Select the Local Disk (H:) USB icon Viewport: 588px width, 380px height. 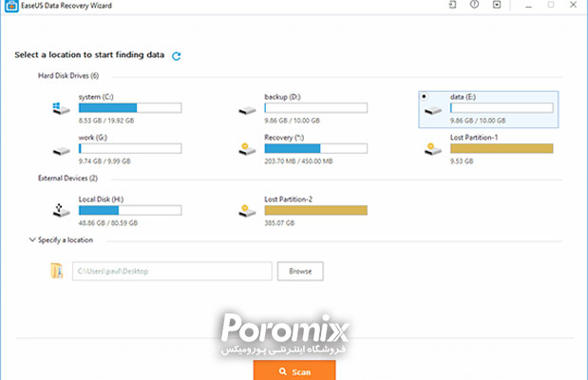click(x=62, y=209)
